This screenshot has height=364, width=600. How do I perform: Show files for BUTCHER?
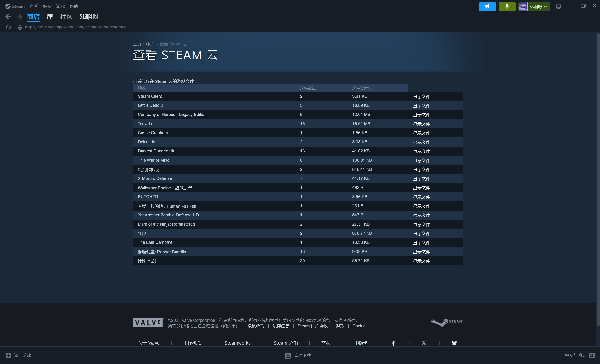pyautogui.click(x=421, y=197)
